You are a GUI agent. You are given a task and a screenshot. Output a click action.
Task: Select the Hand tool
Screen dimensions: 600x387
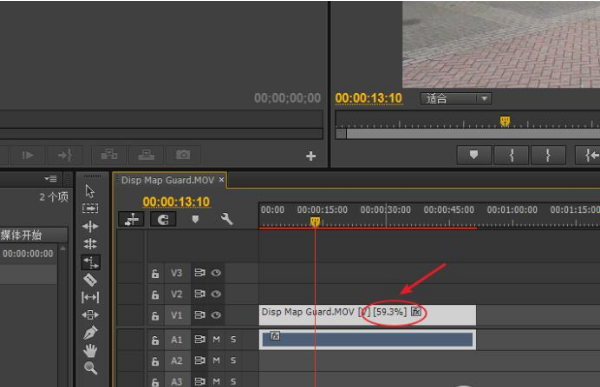coord(90,351)
